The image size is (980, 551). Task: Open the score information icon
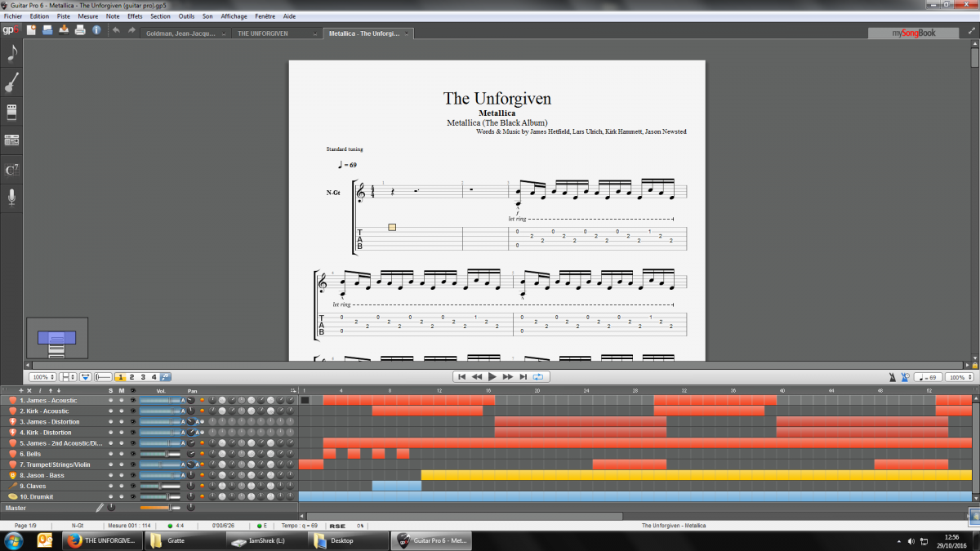coord(96,30)
